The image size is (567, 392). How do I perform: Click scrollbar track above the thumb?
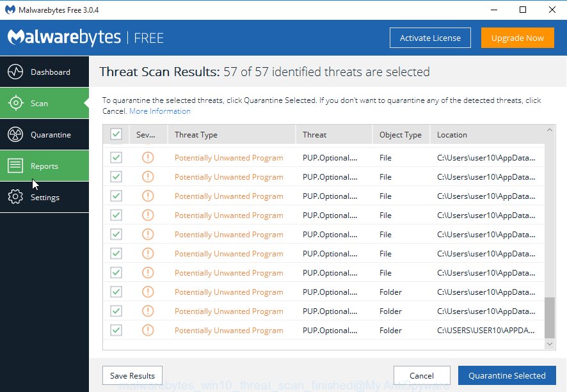click(x=550, y=217)
